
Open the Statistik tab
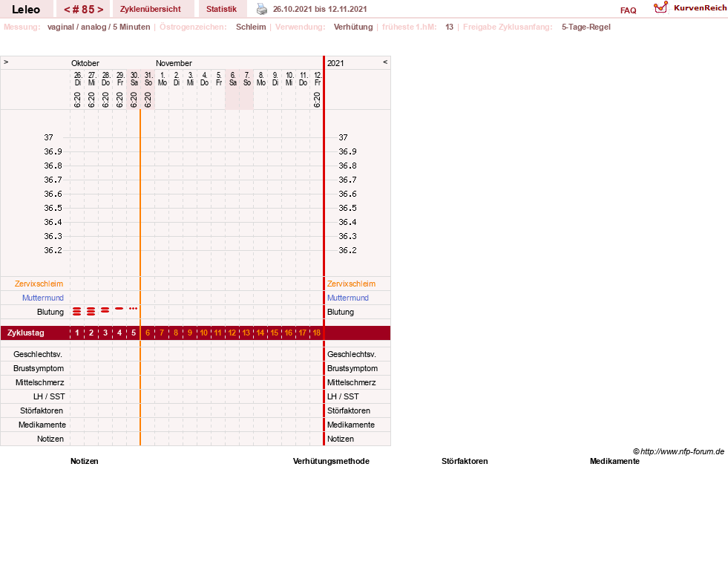(x=221, y=9)
